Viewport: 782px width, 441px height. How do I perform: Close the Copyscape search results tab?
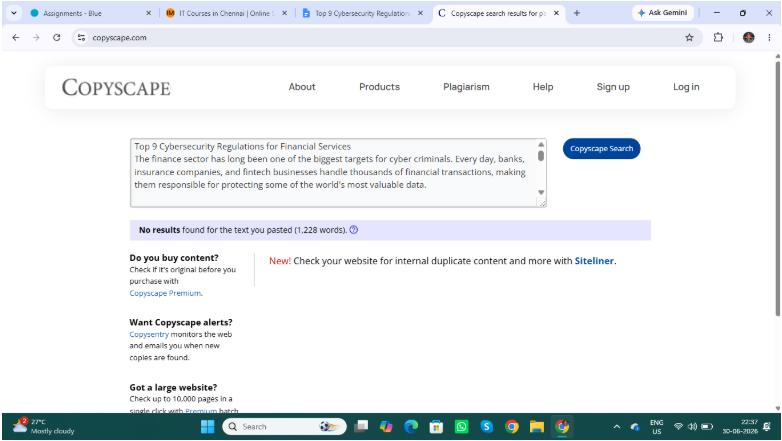(x=556, y=13)
